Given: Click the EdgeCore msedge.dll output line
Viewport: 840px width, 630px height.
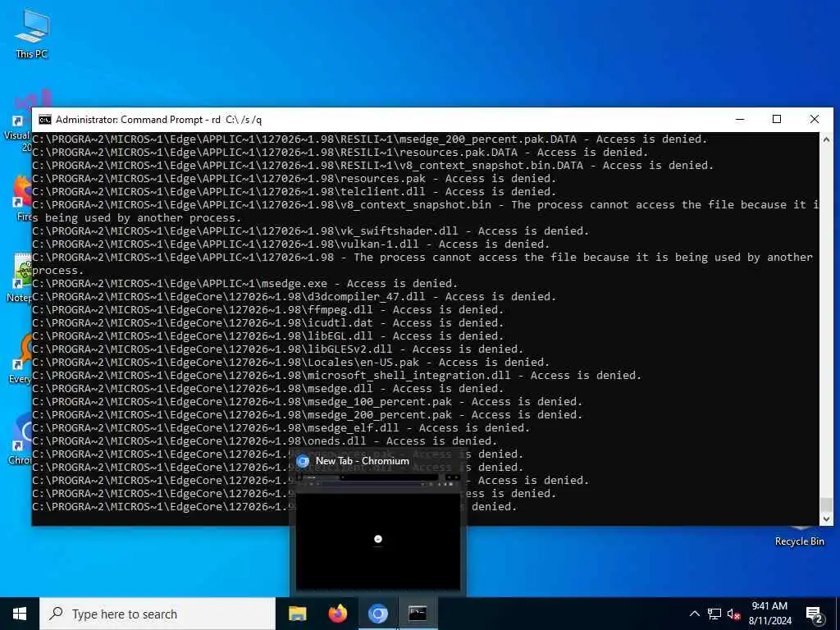Looking at the screenshot, I should [268, 388].
